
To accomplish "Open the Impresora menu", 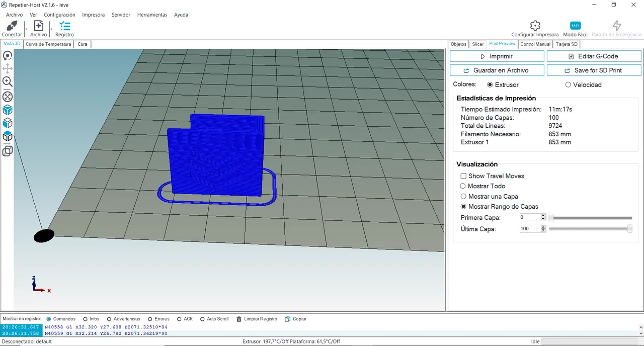I will pos(93,15).
